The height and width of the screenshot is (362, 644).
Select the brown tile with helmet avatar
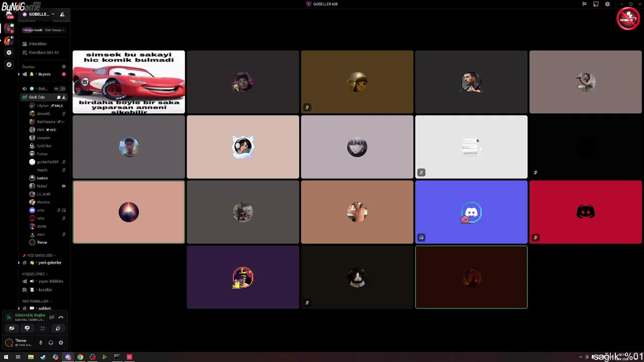pyautogui.click(x=357, y=82)
